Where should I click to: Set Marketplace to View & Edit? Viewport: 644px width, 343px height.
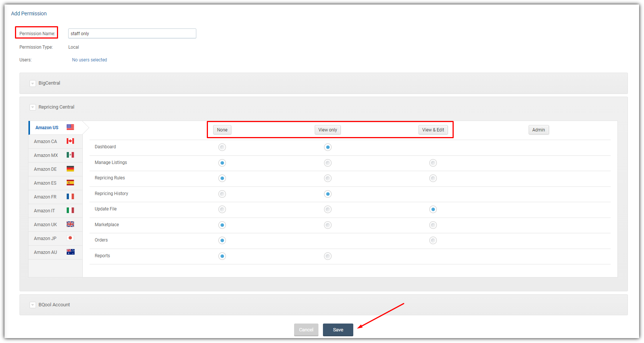pyautogui.click(x=433, y=225)
